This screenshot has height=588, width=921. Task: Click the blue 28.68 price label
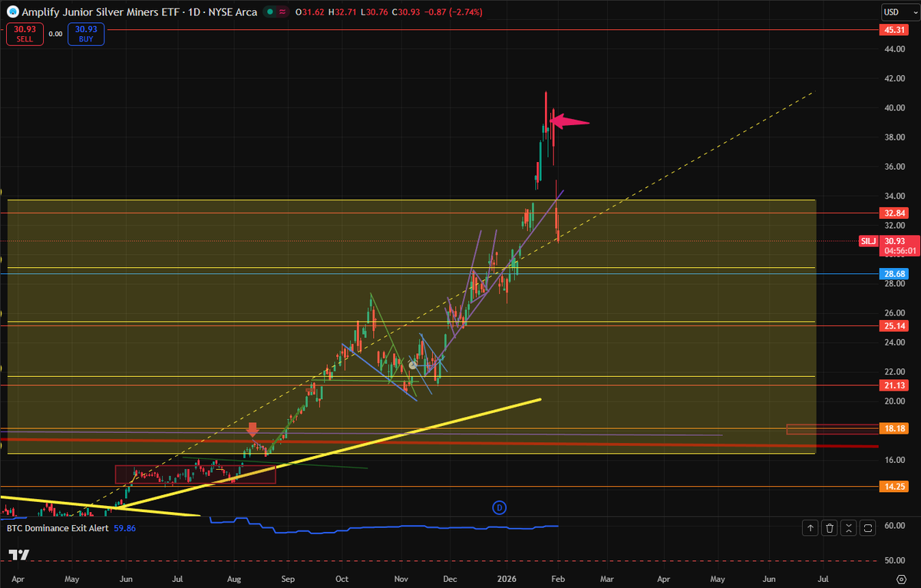point(896,273)
